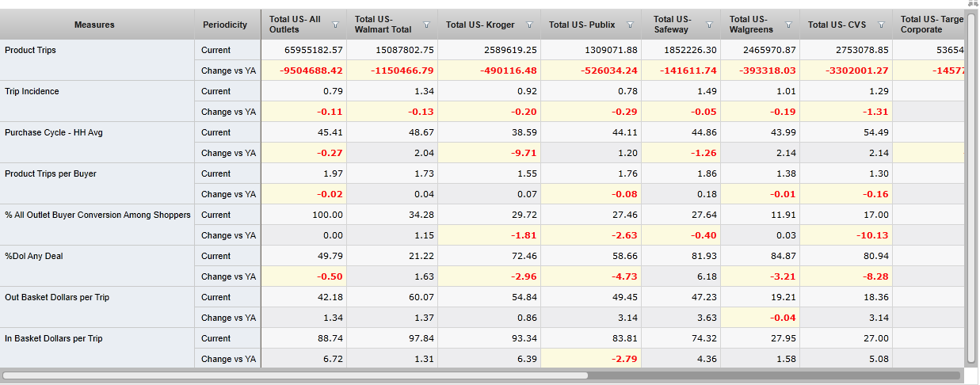
Task: Select the Trip Incidence measure label
Action: tap(32, 91)
